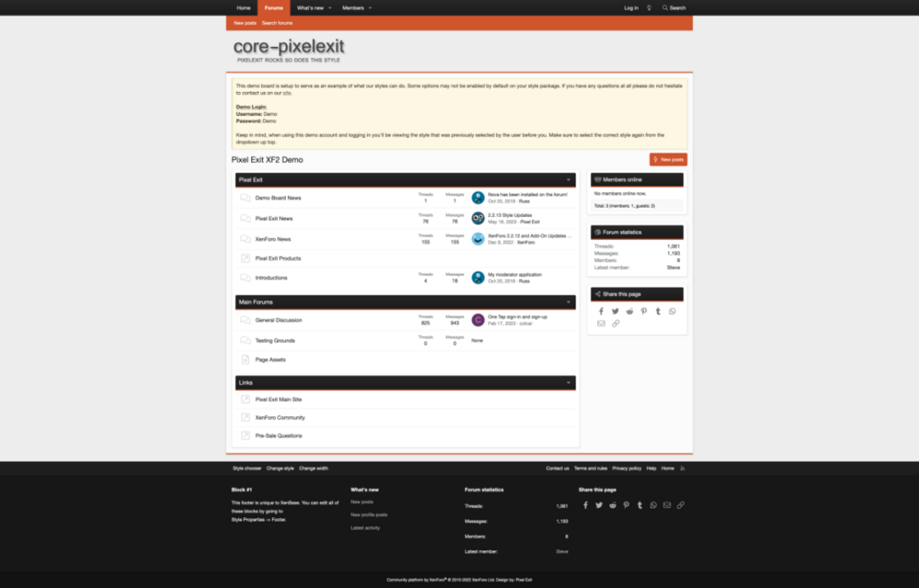Click sidebar Twitter share icon
The image size is (919, 588).
pyautogui.click(x=616, y=311)
